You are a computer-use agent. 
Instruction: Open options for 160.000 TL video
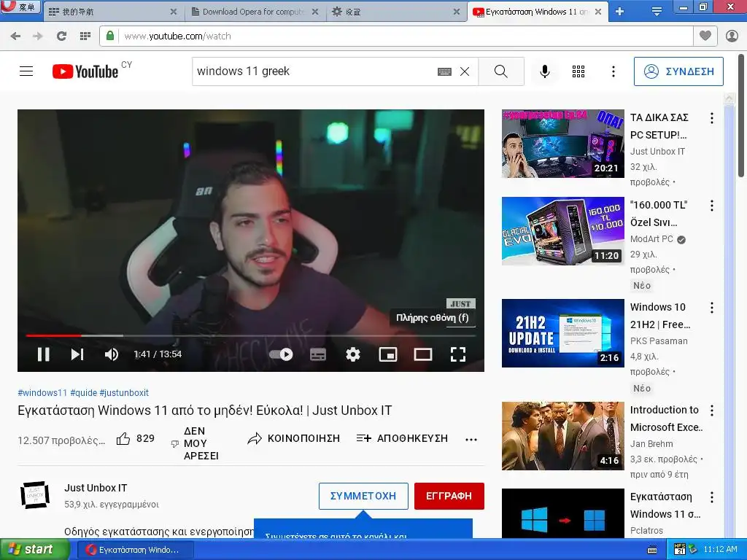[x=712, y=206]
